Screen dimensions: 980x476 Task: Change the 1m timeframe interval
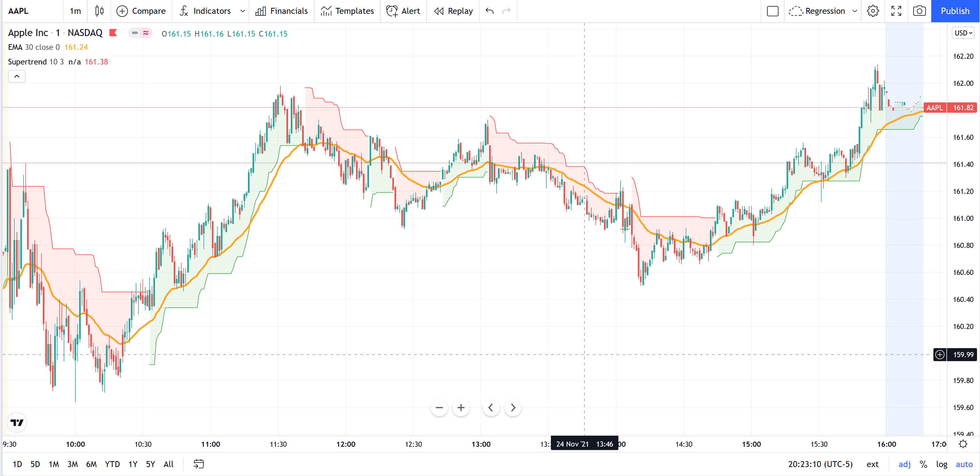click(75, 11)
